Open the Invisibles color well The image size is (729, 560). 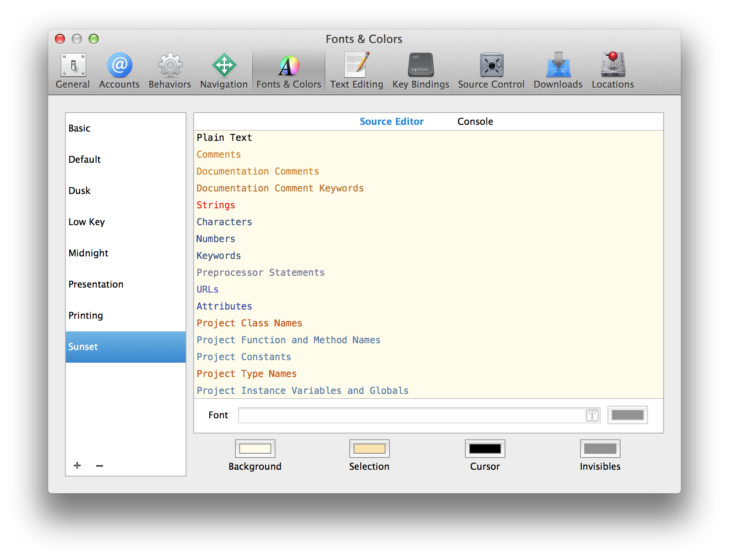click(x=600, y=449)
